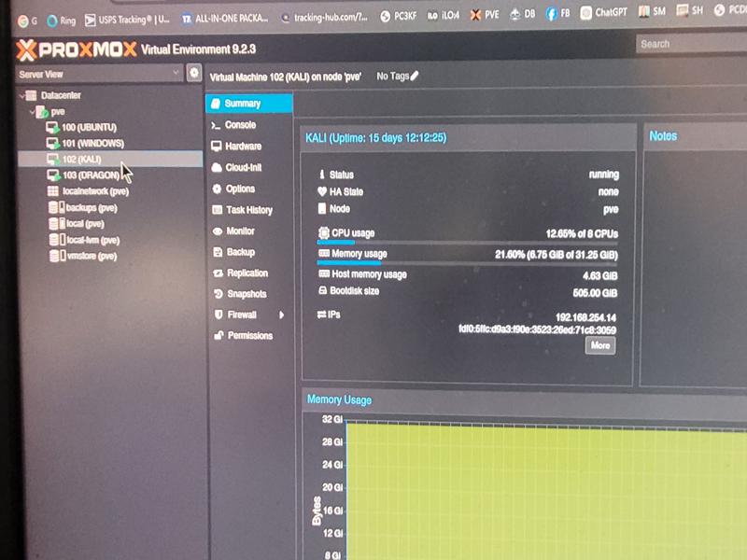Click the HA State heart icon
The image size is (747, 560).
point(322,191)
